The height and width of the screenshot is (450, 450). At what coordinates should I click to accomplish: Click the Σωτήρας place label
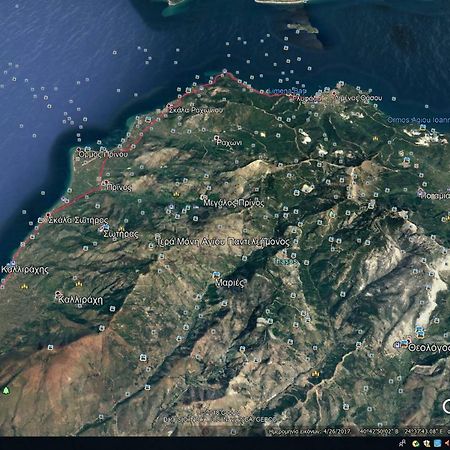click(121, 234)
